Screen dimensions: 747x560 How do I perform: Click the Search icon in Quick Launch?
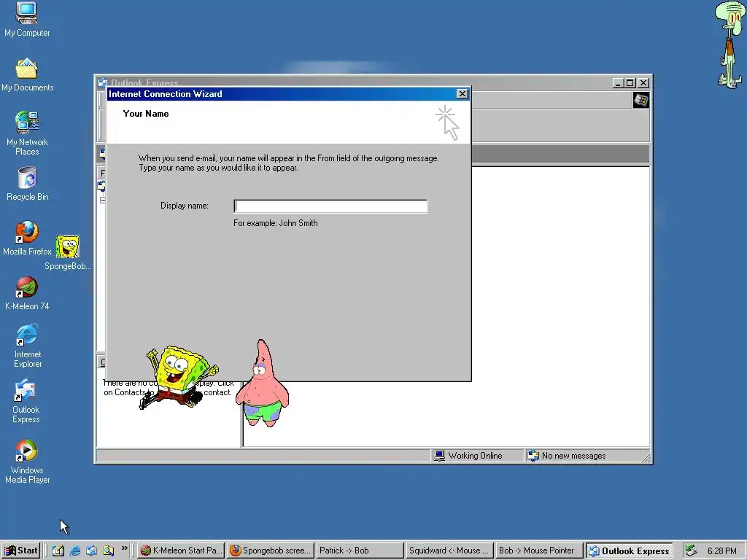tap(108, 551)
